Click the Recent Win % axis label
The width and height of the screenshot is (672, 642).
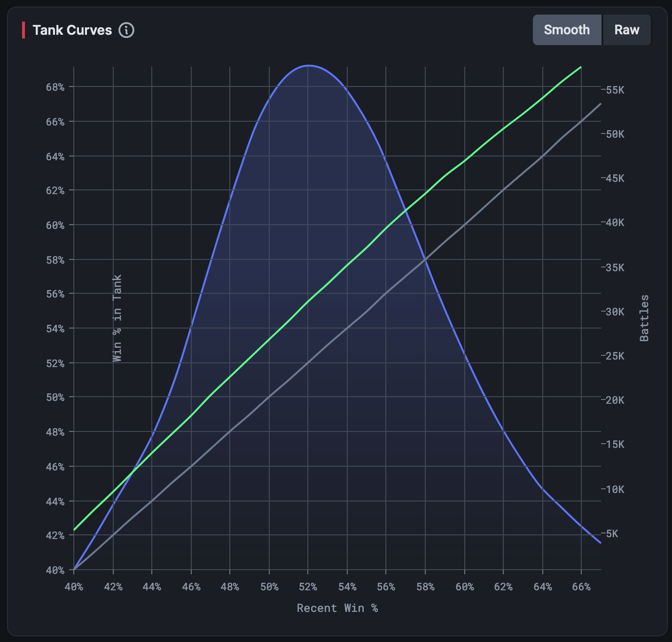(337, 608)
